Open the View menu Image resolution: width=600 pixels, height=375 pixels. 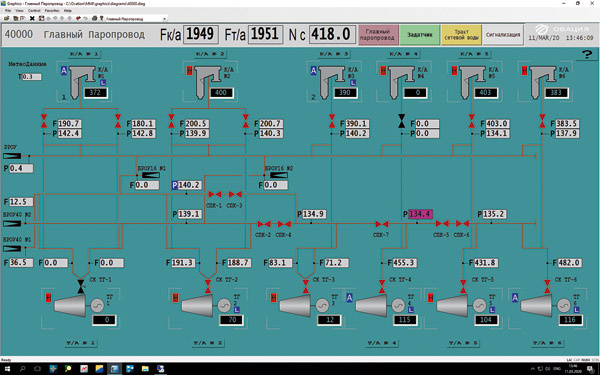coord(19,11)
